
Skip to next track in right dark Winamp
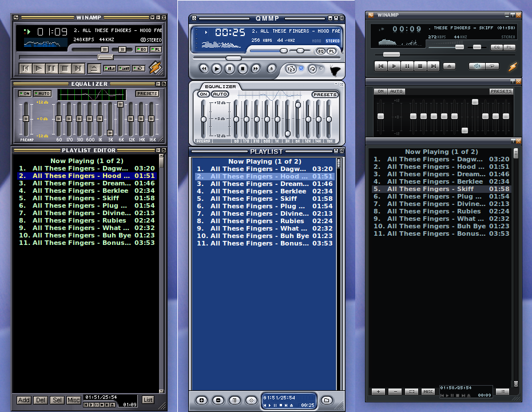point(433,66)
